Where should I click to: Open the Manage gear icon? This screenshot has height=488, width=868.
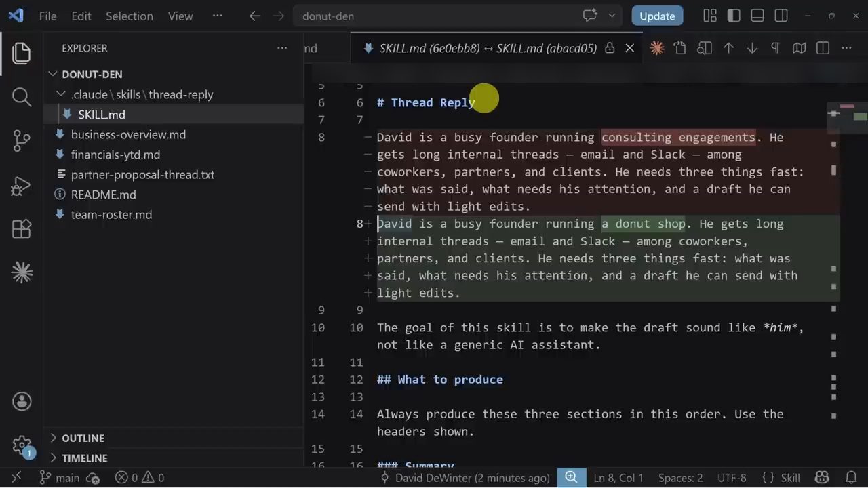[22, 445]
